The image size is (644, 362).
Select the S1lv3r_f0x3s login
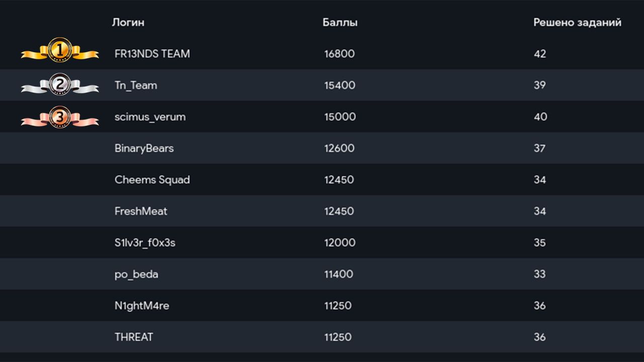145,243
